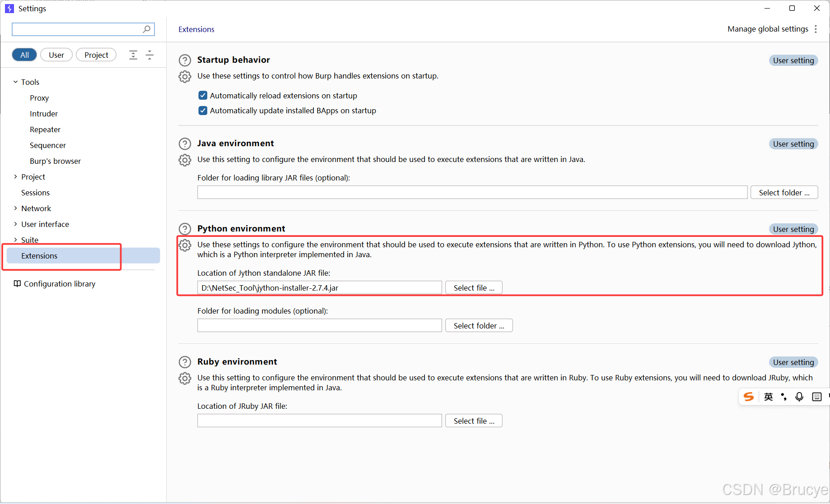Uncheck Automatically reload extensions on startup

pyautogui.click(x=203, y=95)
